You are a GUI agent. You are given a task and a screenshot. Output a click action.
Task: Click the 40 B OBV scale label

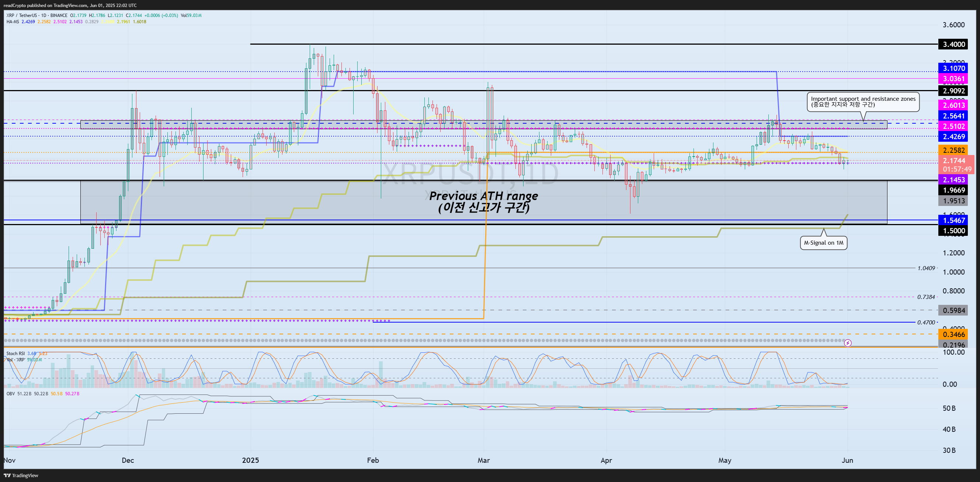click(949, 429)
